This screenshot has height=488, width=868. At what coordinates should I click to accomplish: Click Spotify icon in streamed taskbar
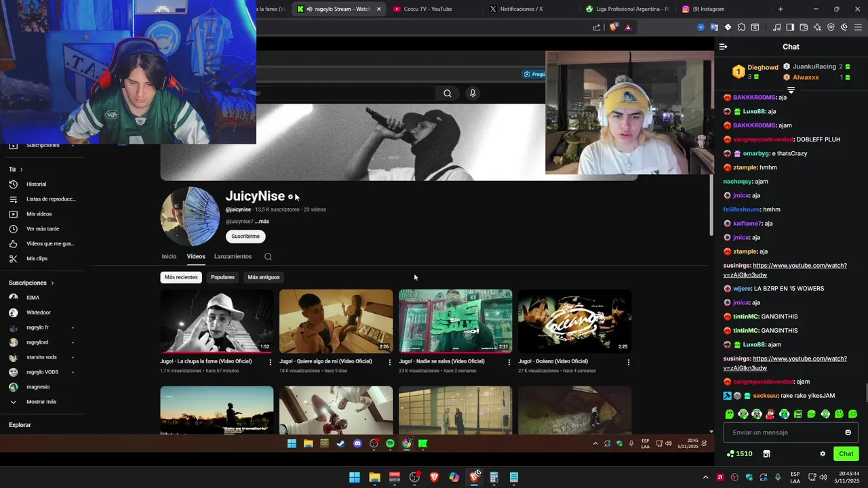pyautogui.click(x=390, y=444)
